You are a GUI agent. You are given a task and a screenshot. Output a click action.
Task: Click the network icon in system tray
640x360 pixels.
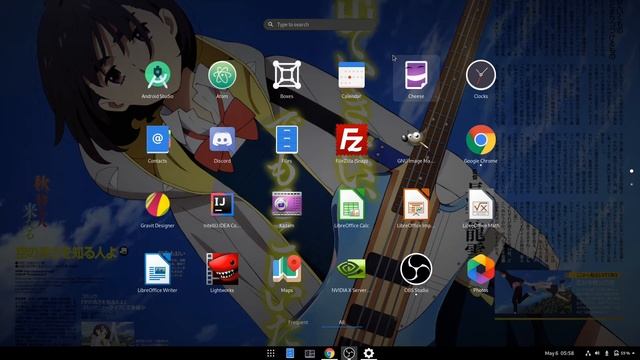(x=588, y=353)
